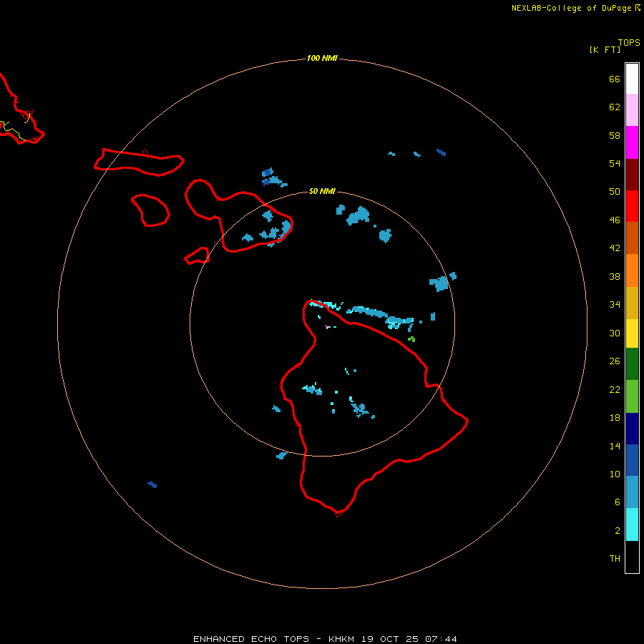
Task: Click the TOPS legend title
Action: click(x=629, y=43)
